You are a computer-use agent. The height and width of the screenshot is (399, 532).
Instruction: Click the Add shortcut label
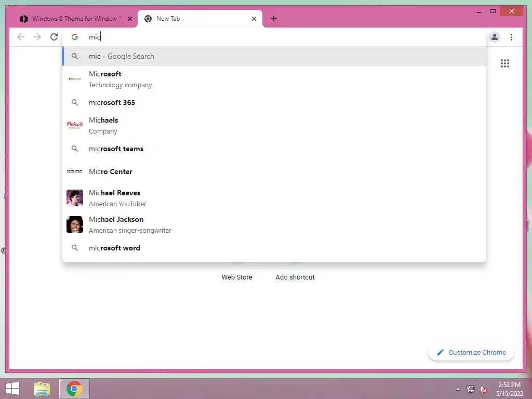click(x=295, y=277)
